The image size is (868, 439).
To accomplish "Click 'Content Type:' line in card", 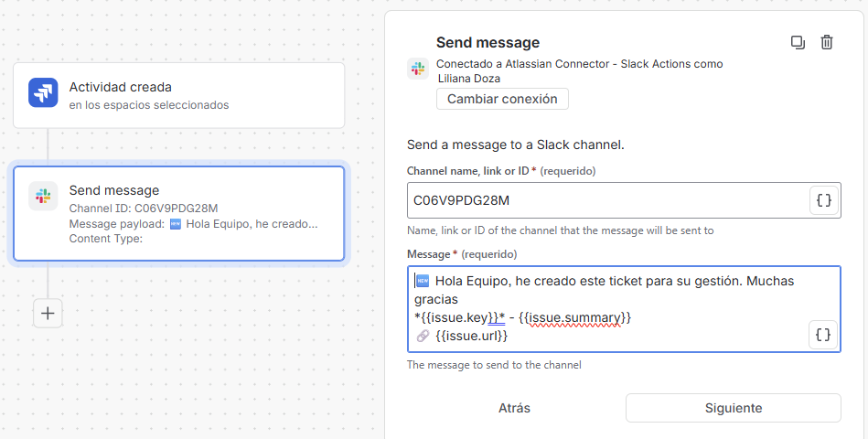I will pyautogui.click(x=106, y=239).
